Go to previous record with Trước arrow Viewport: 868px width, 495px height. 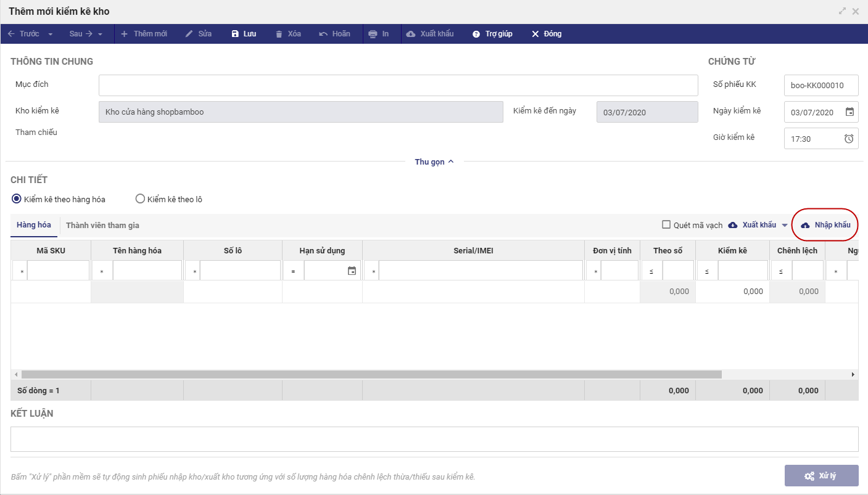[x=23, y=34]
